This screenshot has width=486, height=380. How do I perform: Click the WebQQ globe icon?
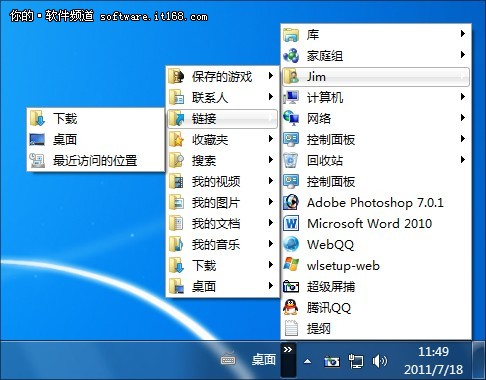click(x=291, y=244)
